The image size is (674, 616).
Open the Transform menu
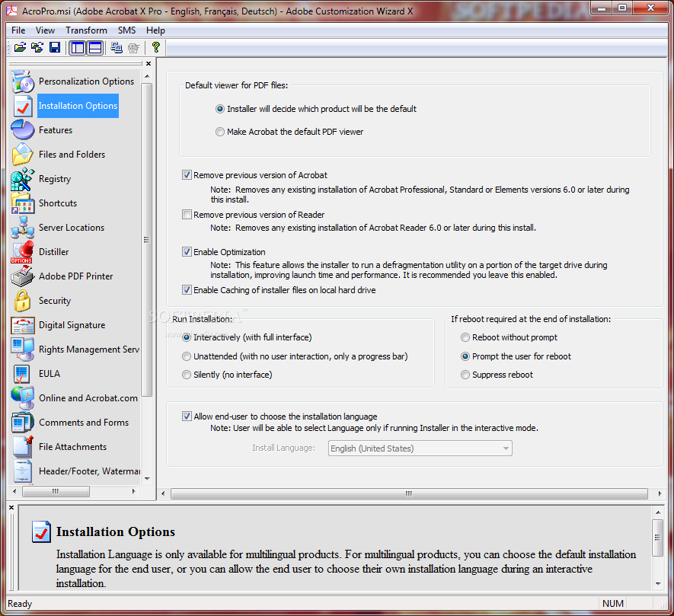(x=86, y=30)
